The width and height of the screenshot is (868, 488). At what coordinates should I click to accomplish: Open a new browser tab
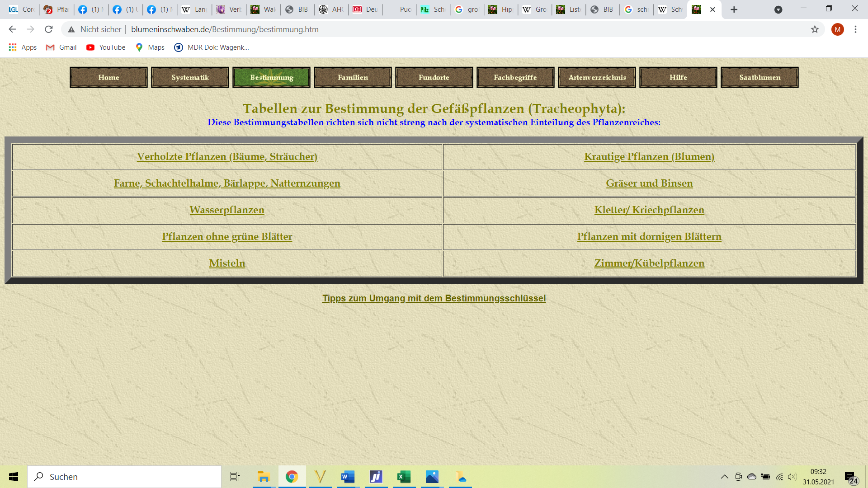click(734, 9)
